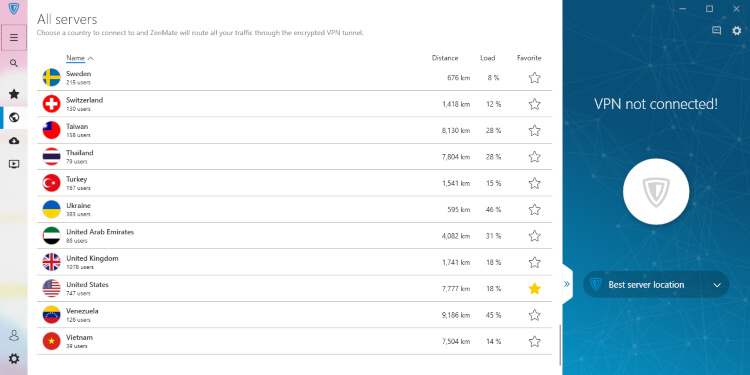Open the streaming servers play icon
This screenshot has width=750, height=375.
[x=14, y=164]
